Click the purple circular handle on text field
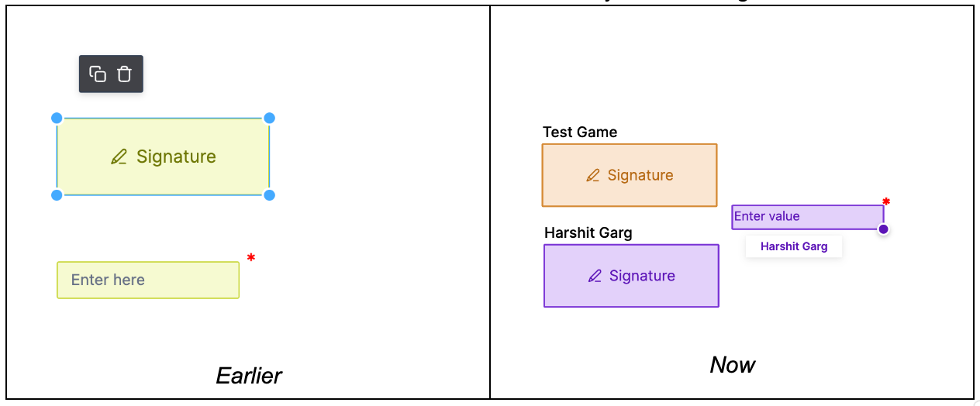 (883, 229)
